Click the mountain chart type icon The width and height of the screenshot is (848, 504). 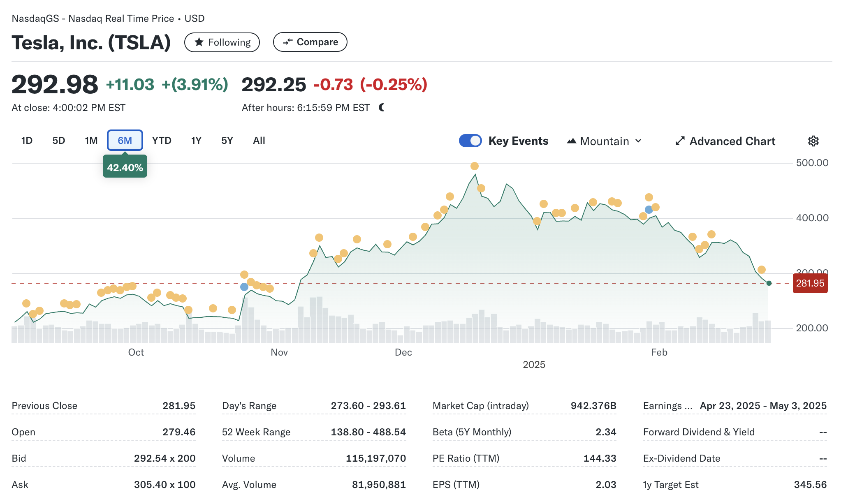571,141
